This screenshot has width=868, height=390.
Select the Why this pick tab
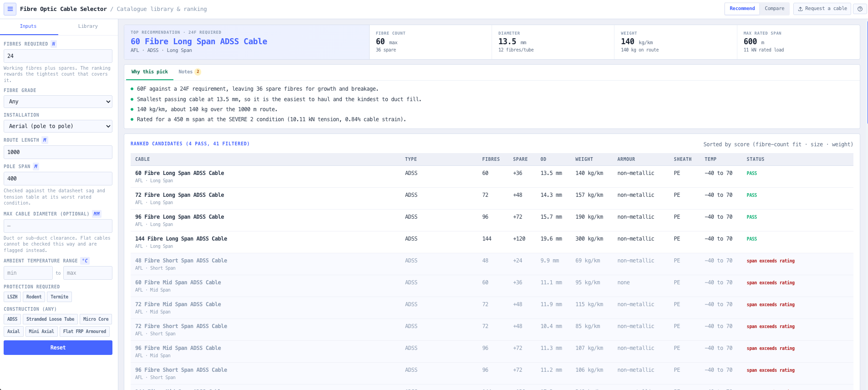click(149, 72)
